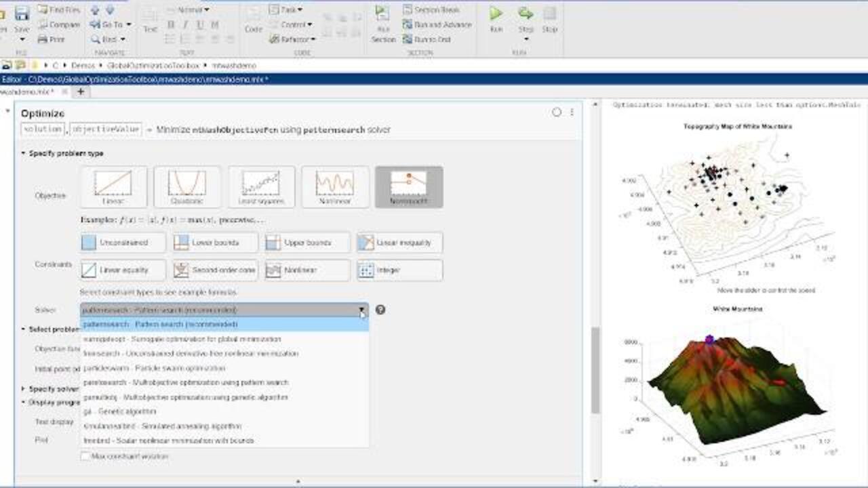Choose ga - Genetic algorithm from the list
Viewport: 868px width, 488px height.
[x=119, y=411]
